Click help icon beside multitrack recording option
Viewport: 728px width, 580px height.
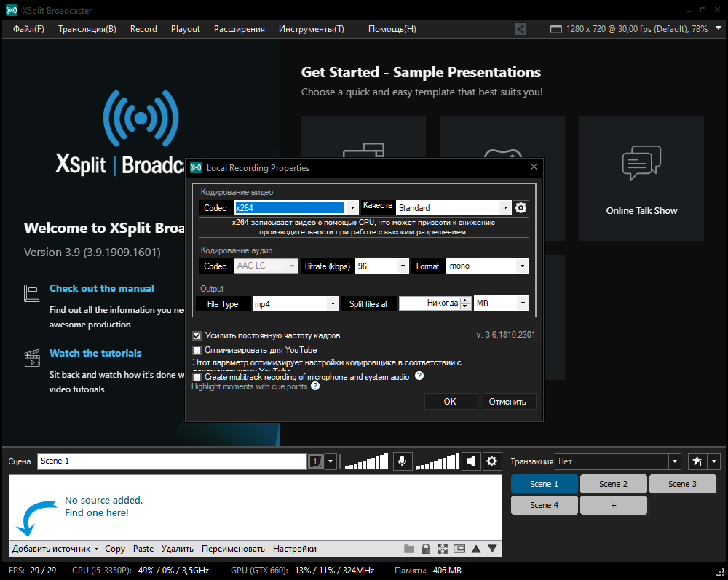coord(419,376)
